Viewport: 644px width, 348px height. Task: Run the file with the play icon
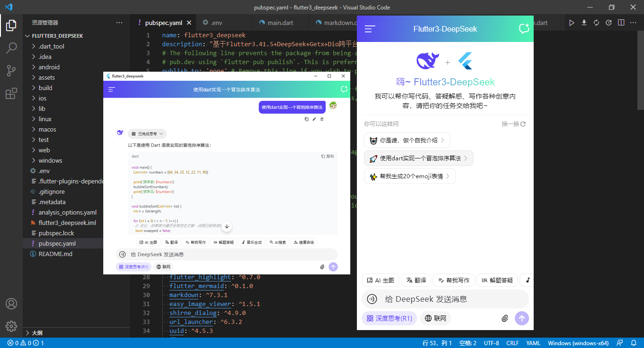(572, 23)
